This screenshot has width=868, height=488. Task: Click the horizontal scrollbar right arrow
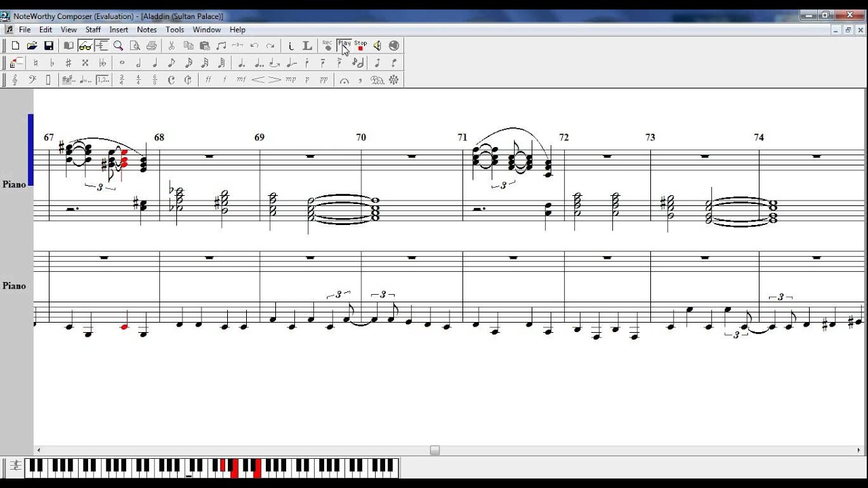[859, 450]
